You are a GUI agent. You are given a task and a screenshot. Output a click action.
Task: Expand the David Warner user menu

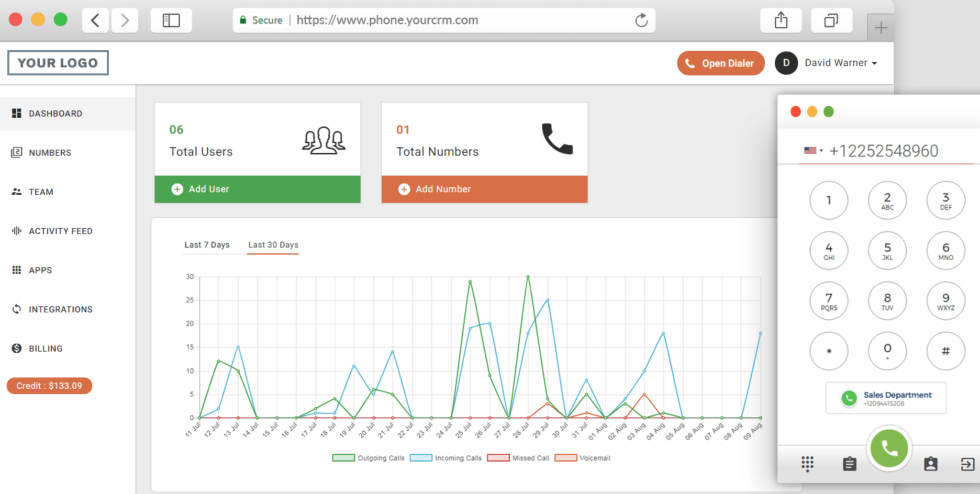click(x=840, y=63)
